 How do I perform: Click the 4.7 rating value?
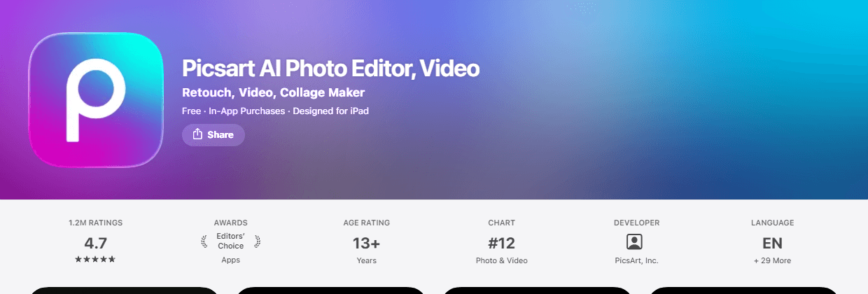(95, 244)
